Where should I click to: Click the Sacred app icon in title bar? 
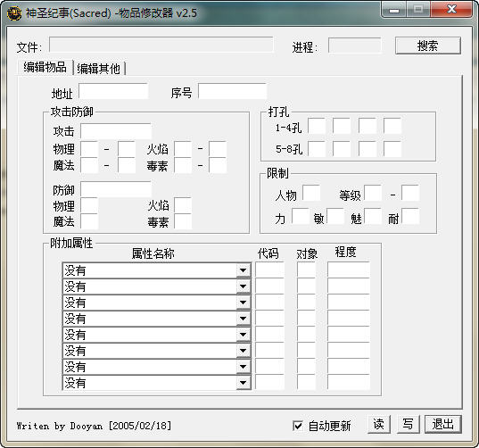[14, 13]
